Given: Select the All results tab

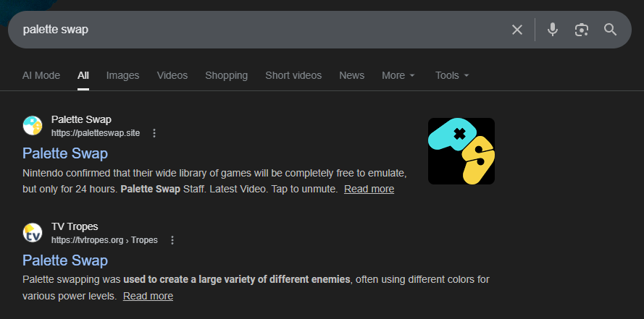Looking at the screenshot, I should [x=83, y=75].
